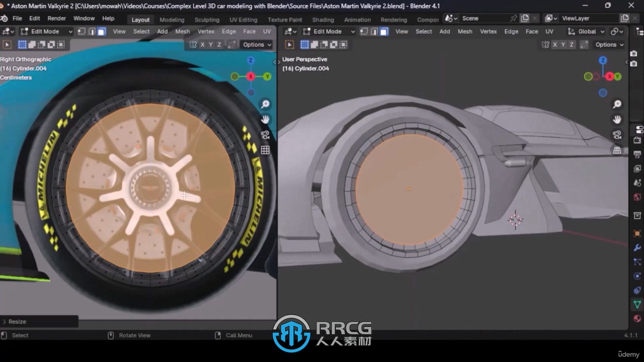Expand the Resize operator panel
The width and height of the screenshot is (644, 362).
tap(39, 321)
